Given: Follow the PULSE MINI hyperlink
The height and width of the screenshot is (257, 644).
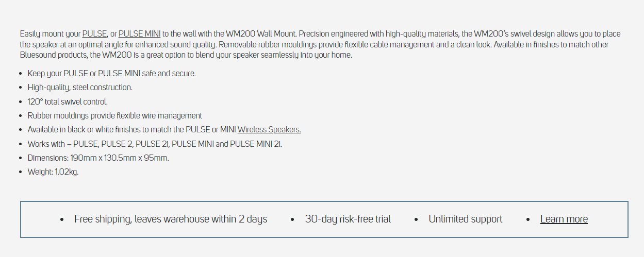Looking at the screenshot, I should [139, 34].
